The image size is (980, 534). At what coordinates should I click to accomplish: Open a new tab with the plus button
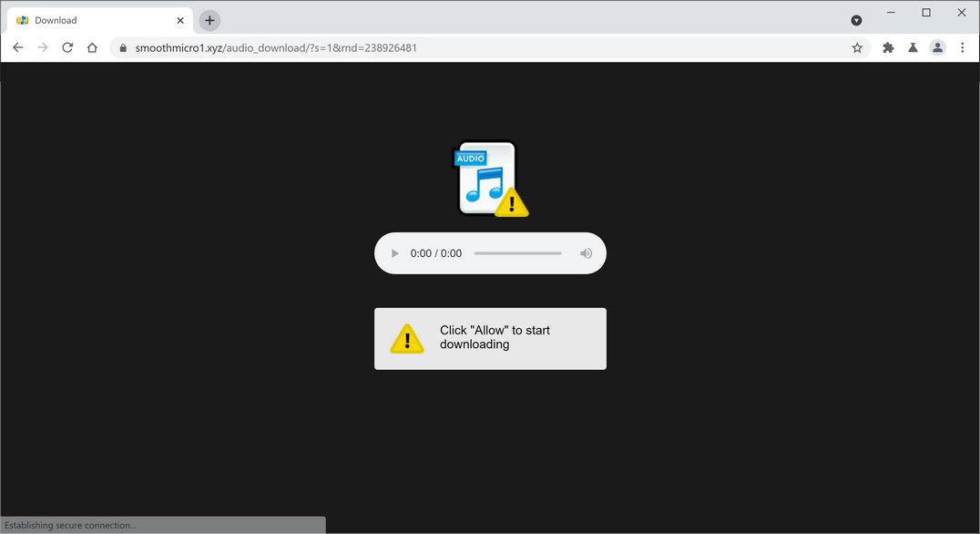pos(209,19)
